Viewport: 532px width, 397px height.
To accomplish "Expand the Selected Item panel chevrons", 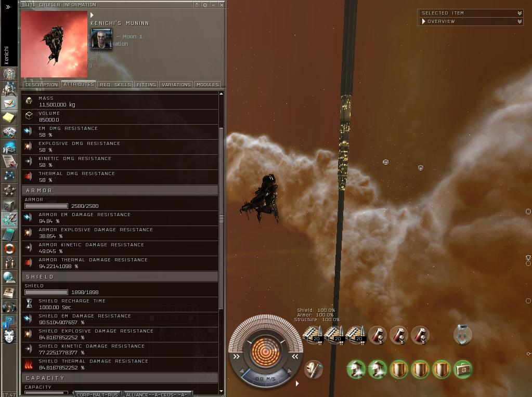I will click(x=520, y=13).
